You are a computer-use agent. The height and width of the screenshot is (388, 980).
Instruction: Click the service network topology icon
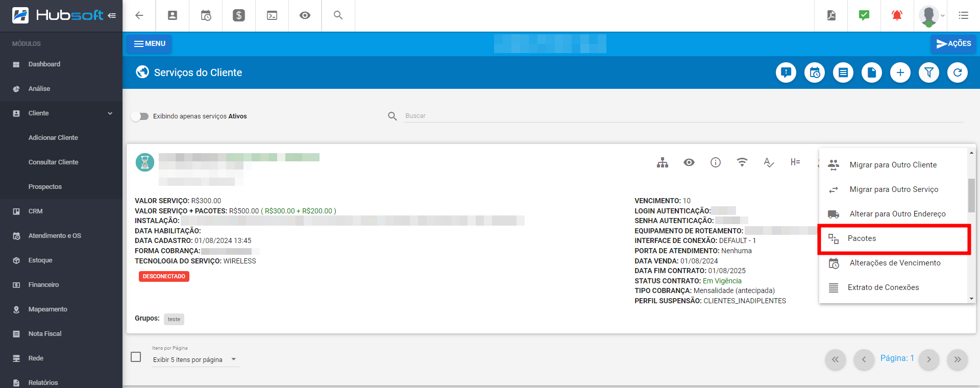point(663,162)
